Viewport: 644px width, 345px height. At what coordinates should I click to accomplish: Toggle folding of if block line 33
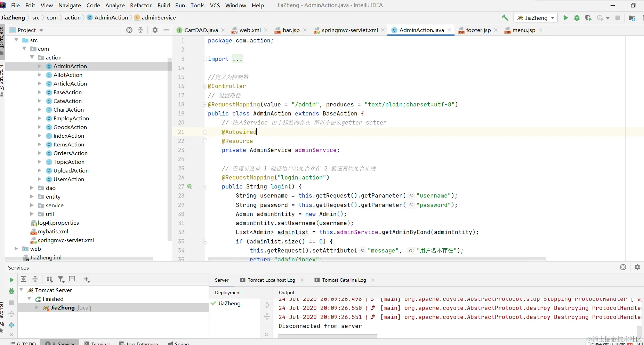point(205,241)
